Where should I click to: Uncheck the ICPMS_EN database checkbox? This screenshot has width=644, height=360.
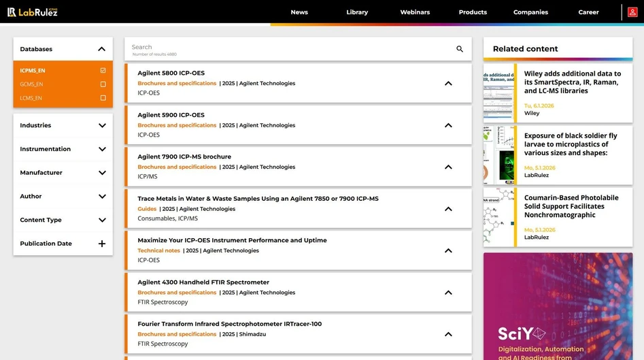click(103, 70)
